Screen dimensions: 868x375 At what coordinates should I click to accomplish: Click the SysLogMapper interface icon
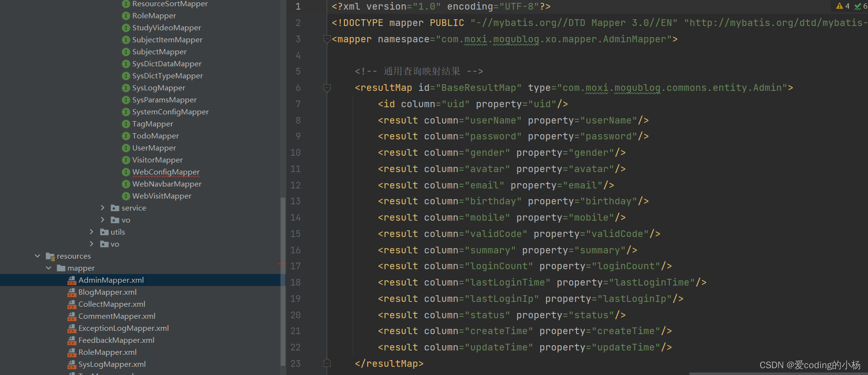tap(126, 88)
